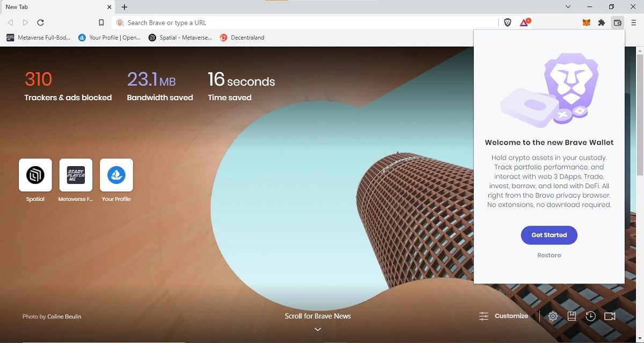Toggle the Brave Wallet toolbar icon
This screenshot has height=343, width=644.
click(618, 23)
